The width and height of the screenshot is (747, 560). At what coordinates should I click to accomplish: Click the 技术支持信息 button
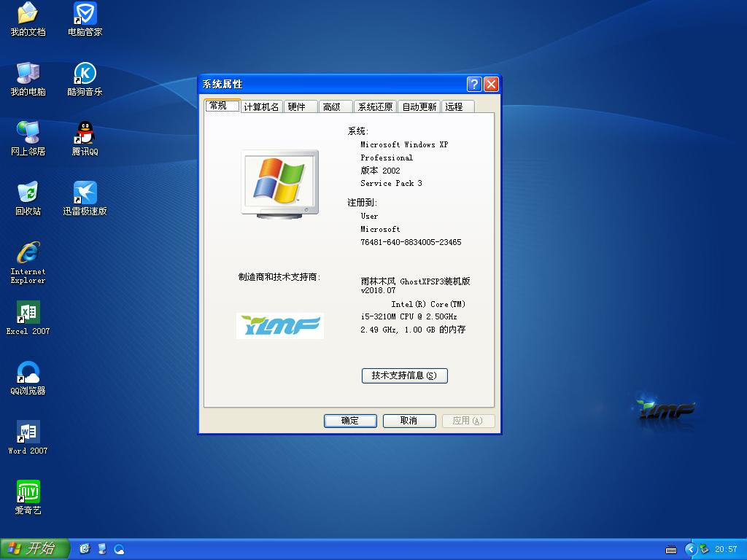pos(404,376)
